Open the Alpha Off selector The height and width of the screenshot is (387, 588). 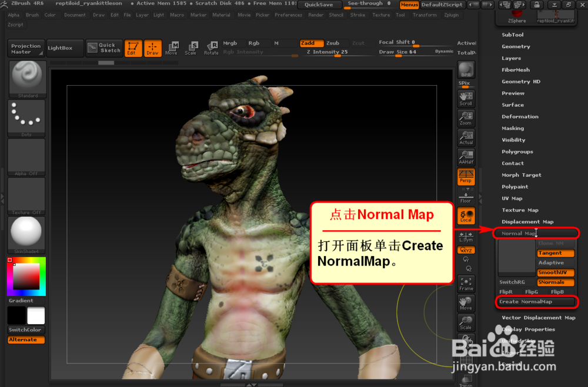(26, 157)
